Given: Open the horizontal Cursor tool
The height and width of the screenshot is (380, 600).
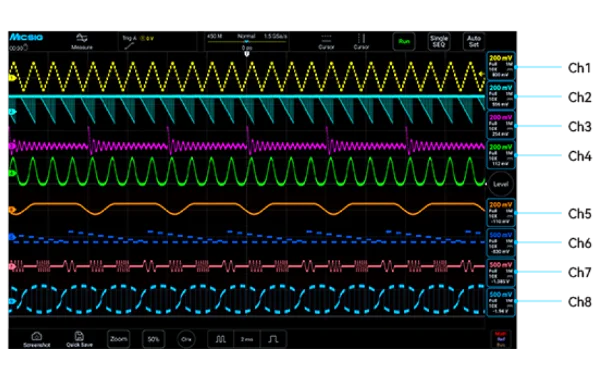Looking at the screenshot, I should coord(326,42).
